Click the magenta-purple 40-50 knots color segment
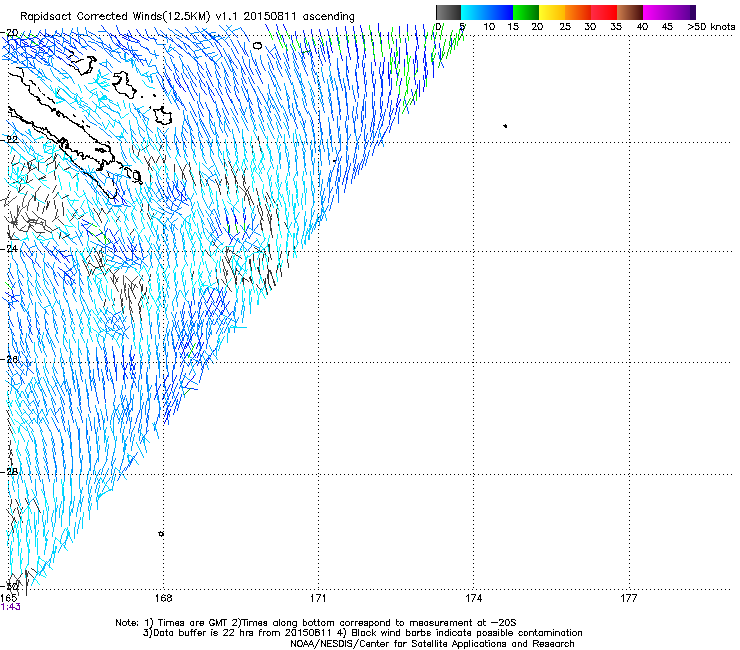 click(x=669, y=12)
